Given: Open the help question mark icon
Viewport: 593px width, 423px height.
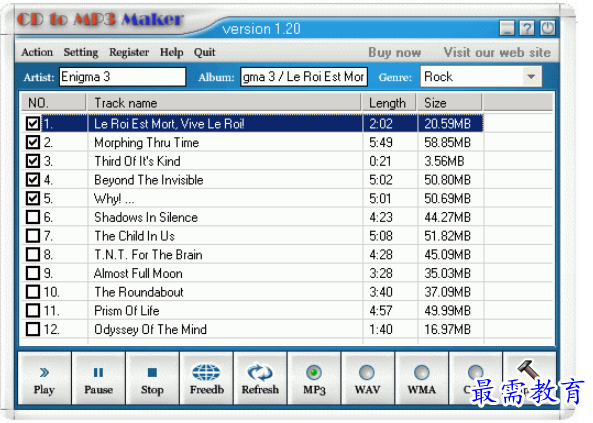Looking at the screenshot, I should (x=527, y=28).
